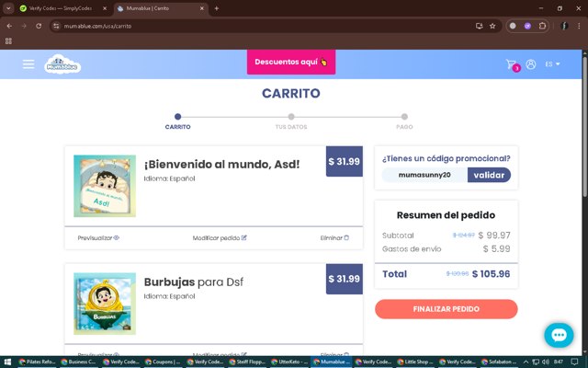Go back in browser history
588x368 pixels.
[x=9, y=26]
